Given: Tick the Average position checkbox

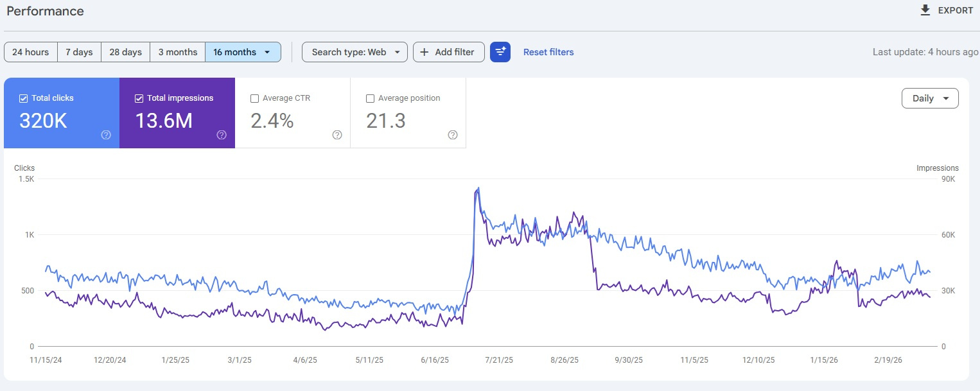Looking at the screenshot, I should (x=371, y=98).
